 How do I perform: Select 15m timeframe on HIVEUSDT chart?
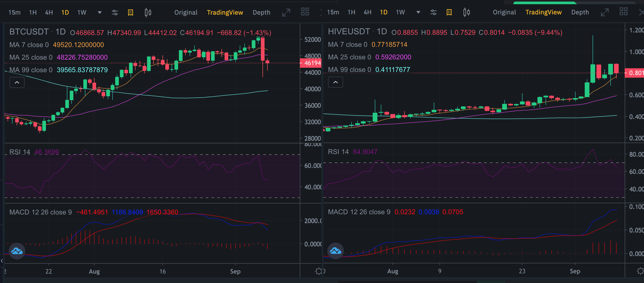[x=333, y=12]
